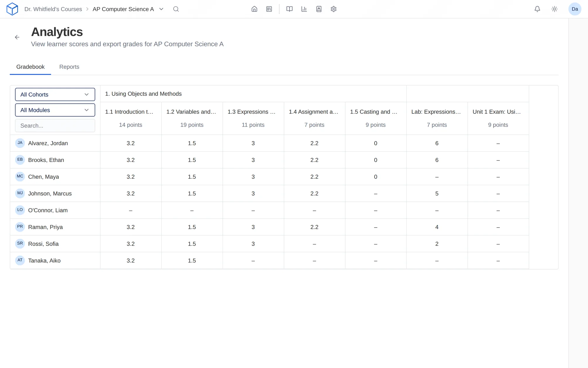Image resolution: width=588 pixels, height=368 pixels.
Task: Open the book course content icon
Action: pos(289,9)
